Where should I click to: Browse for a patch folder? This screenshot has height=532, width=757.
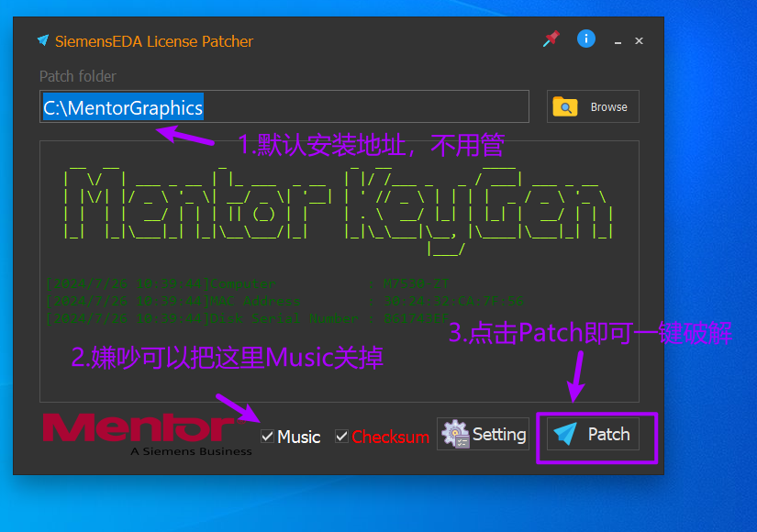coord(593,106)
